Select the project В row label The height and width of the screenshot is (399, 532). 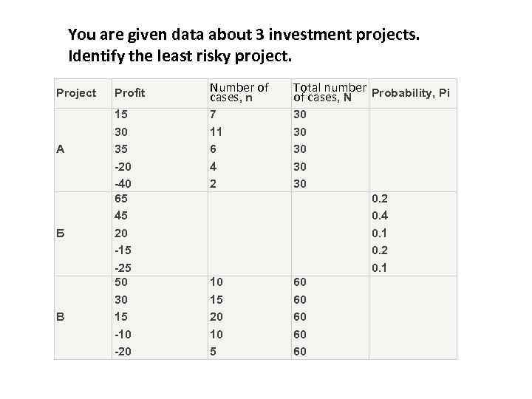coord(61,317)
